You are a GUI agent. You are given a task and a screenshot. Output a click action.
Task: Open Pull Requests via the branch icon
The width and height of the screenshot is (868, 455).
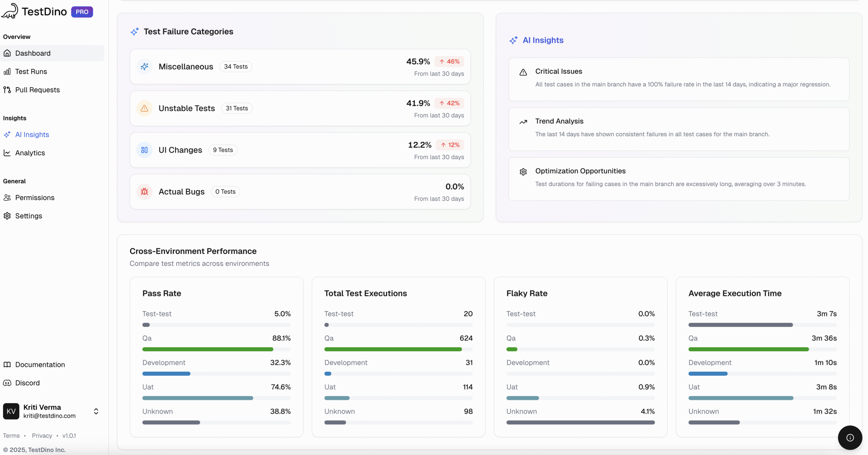click(7, 90)
